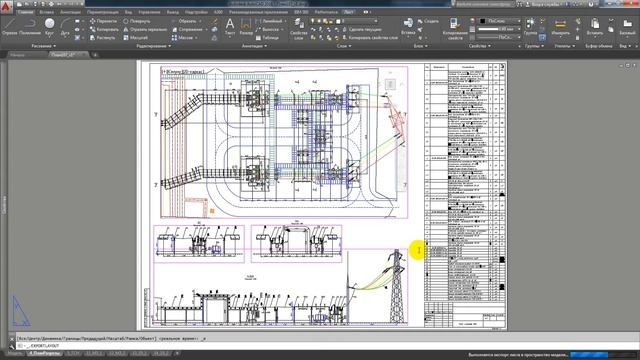This screenshot has height=360, width=640.
Task: Open the AutoCAD application menu logo
Action: (x=6, y=7)
